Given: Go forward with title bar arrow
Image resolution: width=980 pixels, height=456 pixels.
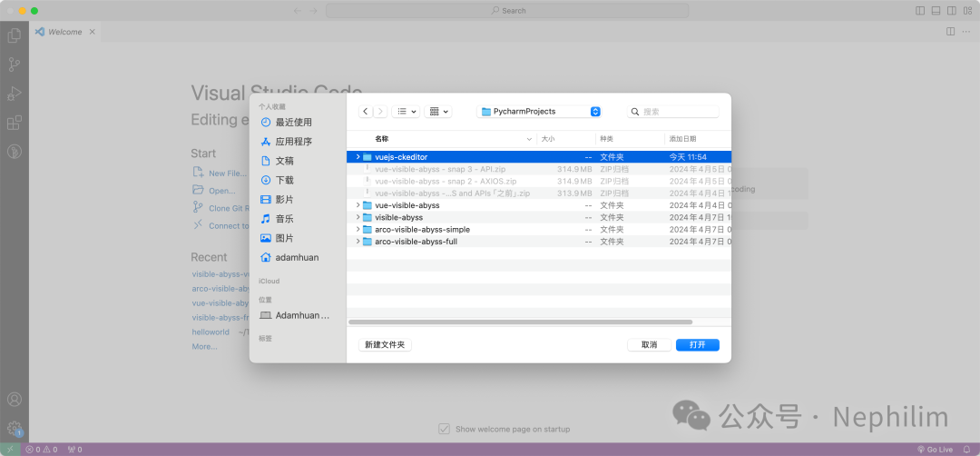Looking at the screenshot, I should [x=314, y=11].
